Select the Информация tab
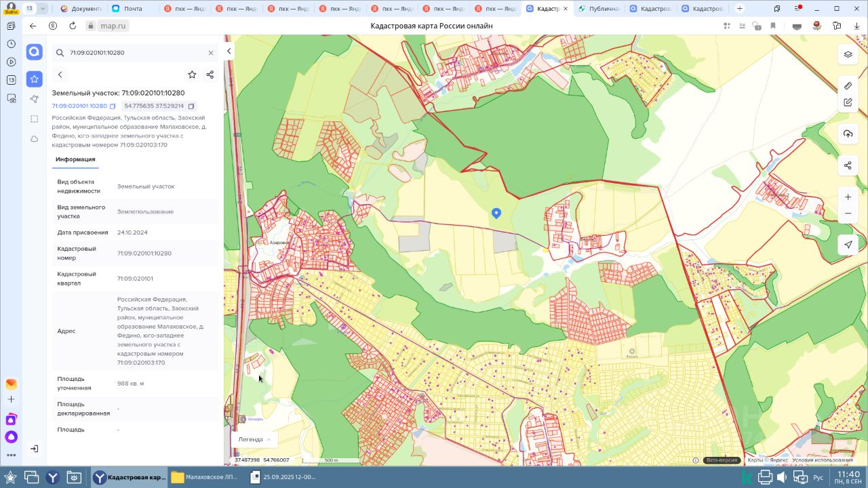The width and height of the screenshot is (868, 488). 75,159
